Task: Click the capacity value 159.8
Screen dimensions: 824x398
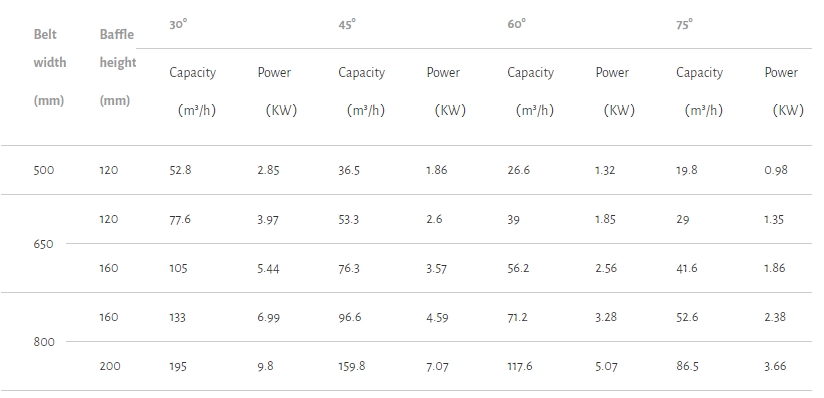Action: click(x=352, y=366)
